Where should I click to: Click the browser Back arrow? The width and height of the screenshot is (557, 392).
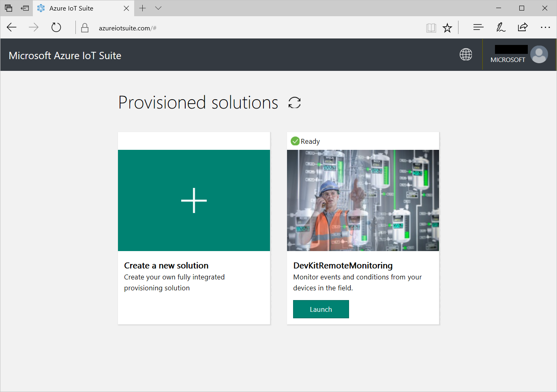(12, 28)
